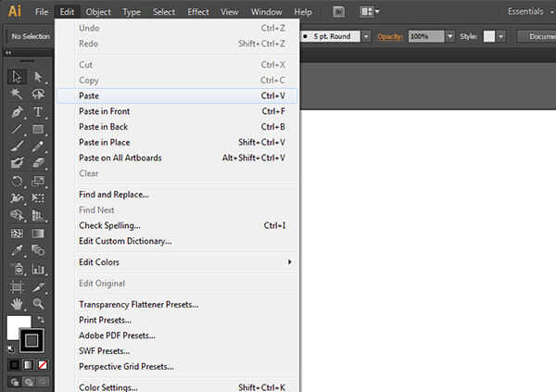Screen dimensions: 556x392
Task: Open the Style dropdown arrow
Action: (500, 36)
